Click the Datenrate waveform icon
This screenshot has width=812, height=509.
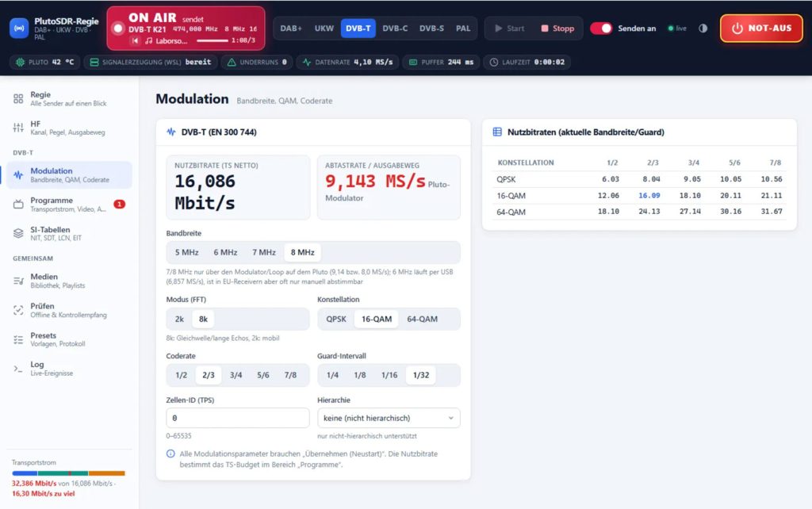coord(307,62)
